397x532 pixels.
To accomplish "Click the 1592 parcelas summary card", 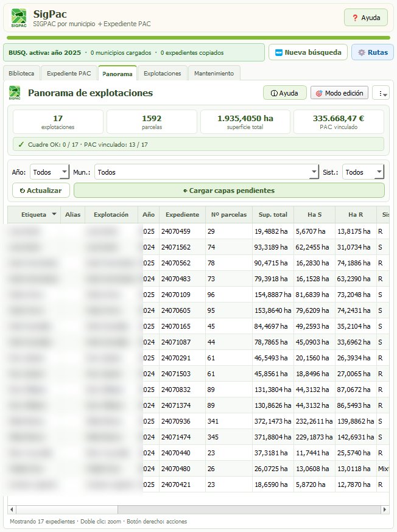I will (x=152, y=122).
